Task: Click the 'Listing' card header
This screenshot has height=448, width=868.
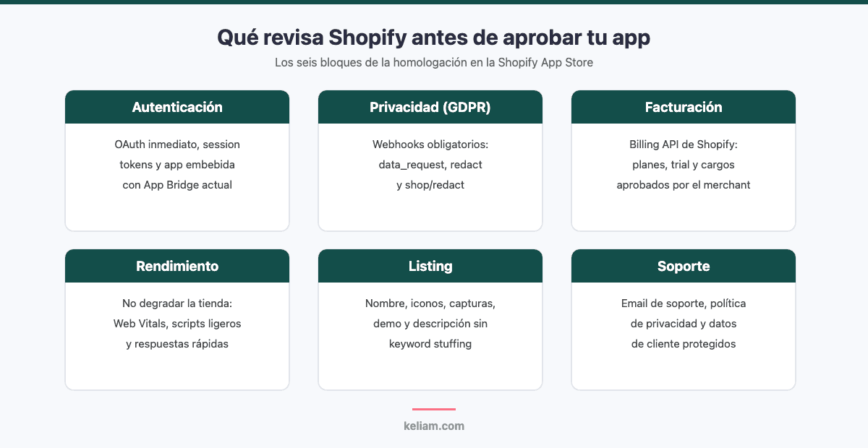Action: (430, 266)
